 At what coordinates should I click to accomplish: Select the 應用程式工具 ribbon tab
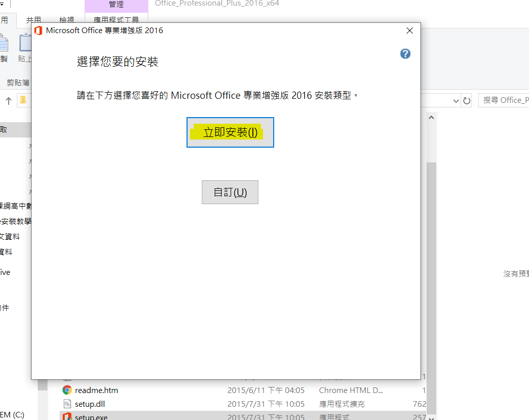point(116,19)
